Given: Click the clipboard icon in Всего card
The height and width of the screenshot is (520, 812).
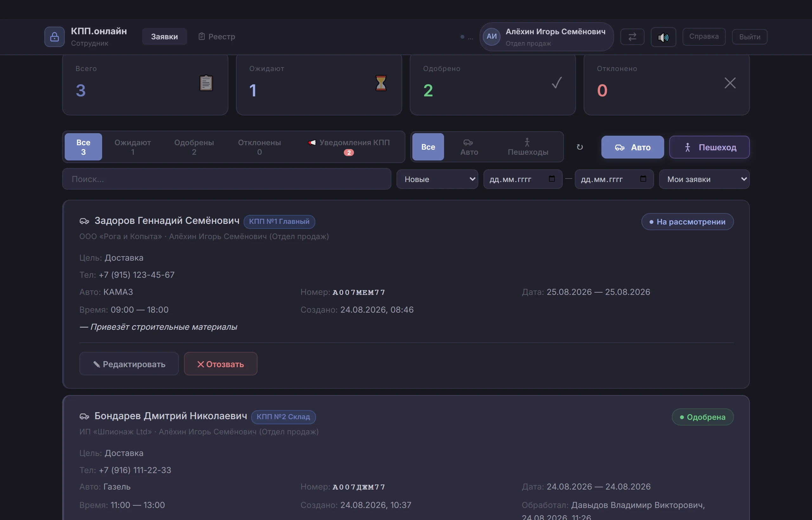Looking at the screenshot, I should point(206,83).
